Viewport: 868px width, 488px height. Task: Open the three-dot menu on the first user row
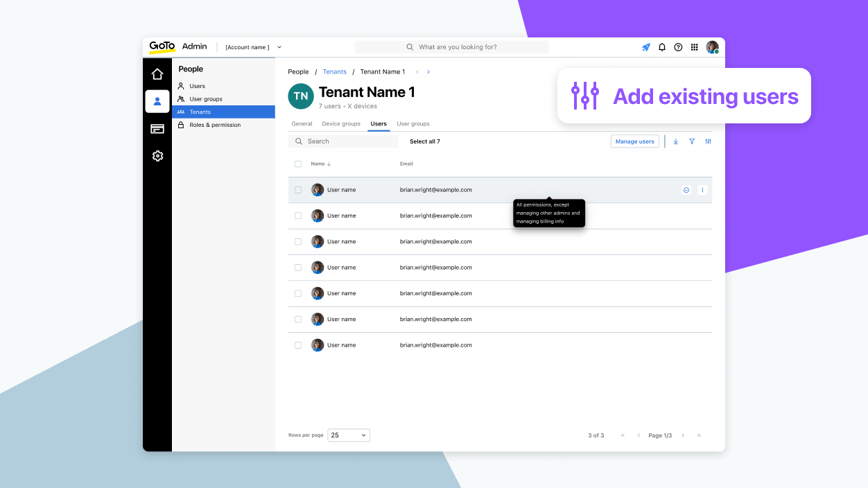click(702, 189)
